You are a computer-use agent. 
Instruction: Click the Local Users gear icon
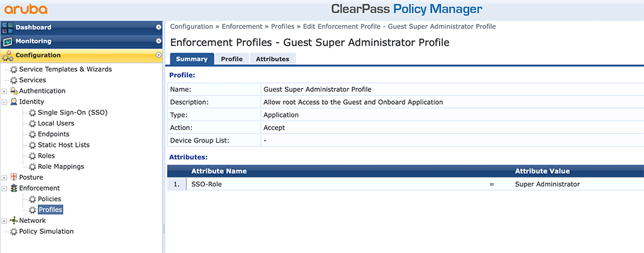[33, 123]
